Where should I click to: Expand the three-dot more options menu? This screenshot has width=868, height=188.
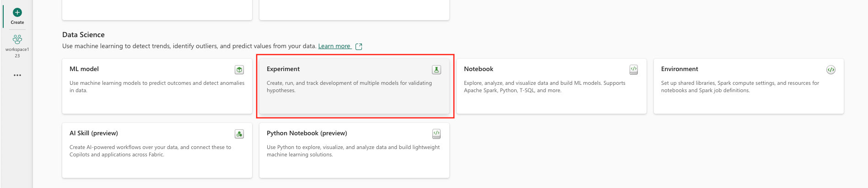(x=17, y=75)
